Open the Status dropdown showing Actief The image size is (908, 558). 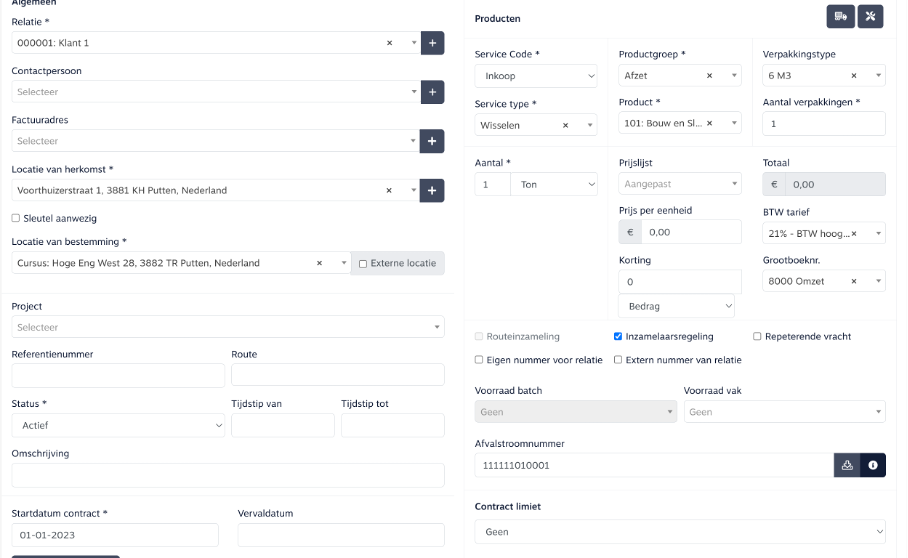(118, 425)
